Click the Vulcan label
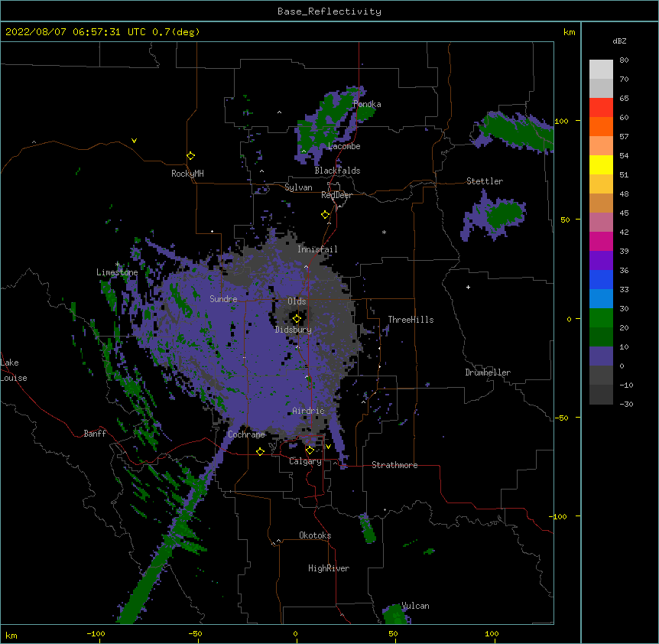The image size is (659, 644). (x=415, y=606)
